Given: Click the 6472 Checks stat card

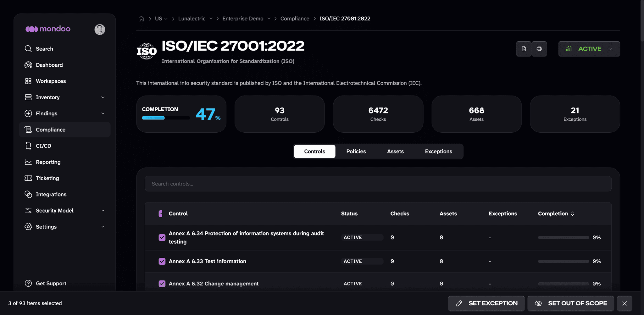Looking at the screenshot, I should 378,114.
